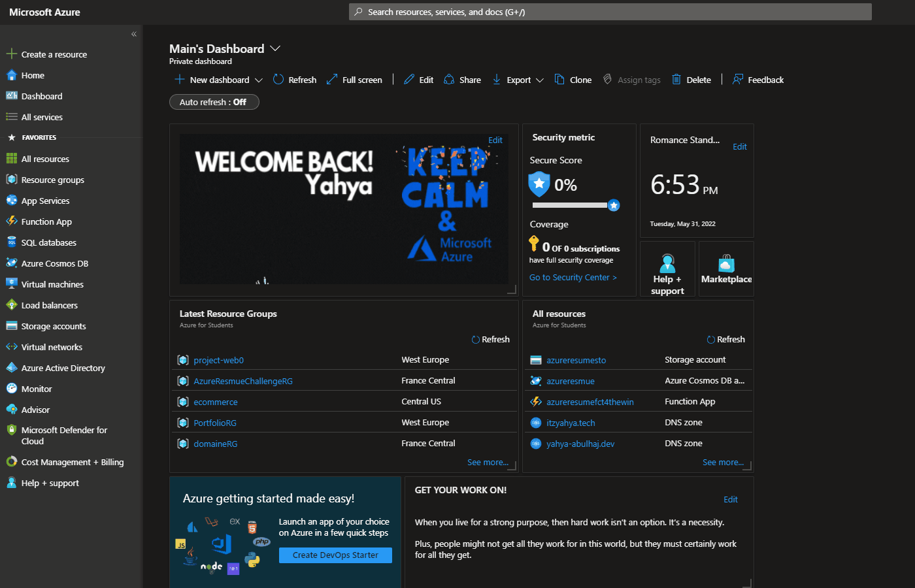This screenshot has width=915, height=588.
Task: Expand the Main's Dashboard title dropdown
Action: (x=275, y=48)
